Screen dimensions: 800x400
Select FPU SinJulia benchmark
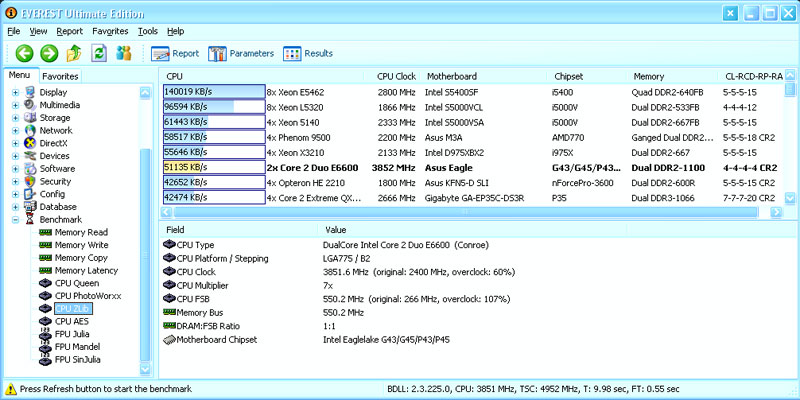[78, 360]
